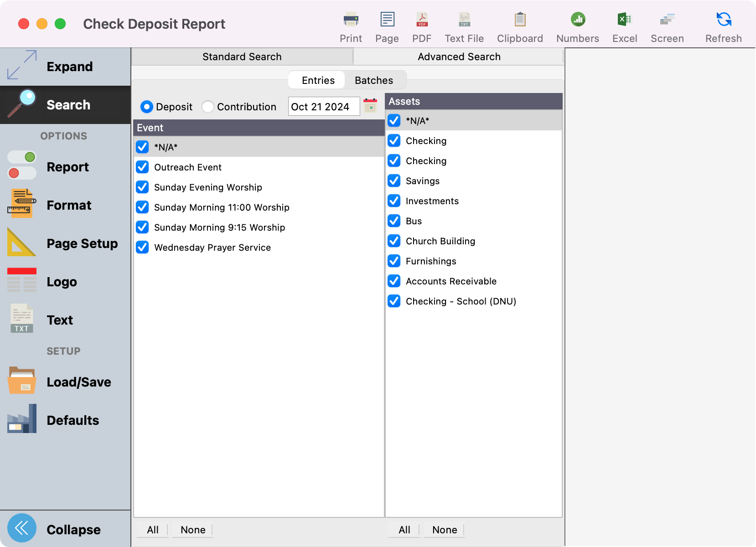Switch to the Advanced Search tab
This screenshot has width=756, height=547.
(x=459, y=56)
